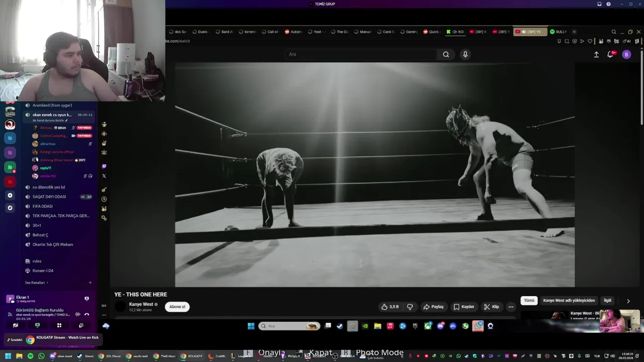Open Steam icon in the streamed taskbar
The height and width of the screenshot is (362, 644).
340,326
